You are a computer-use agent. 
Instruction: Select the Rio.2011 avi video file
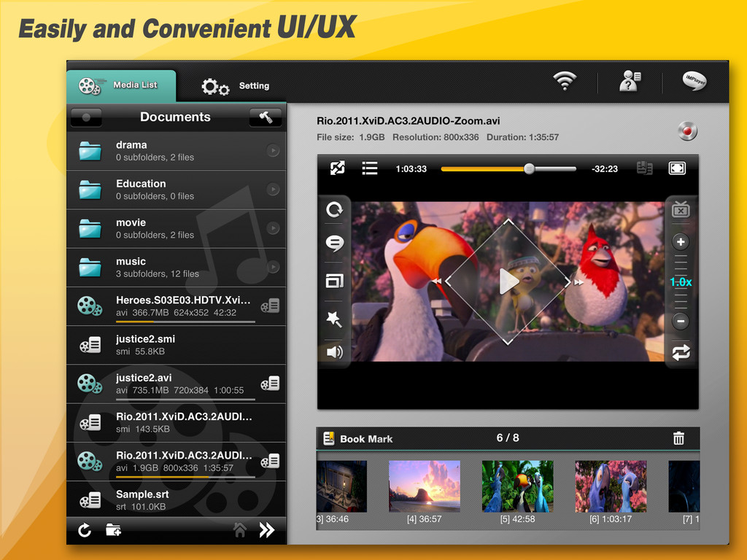click(177, 462)
